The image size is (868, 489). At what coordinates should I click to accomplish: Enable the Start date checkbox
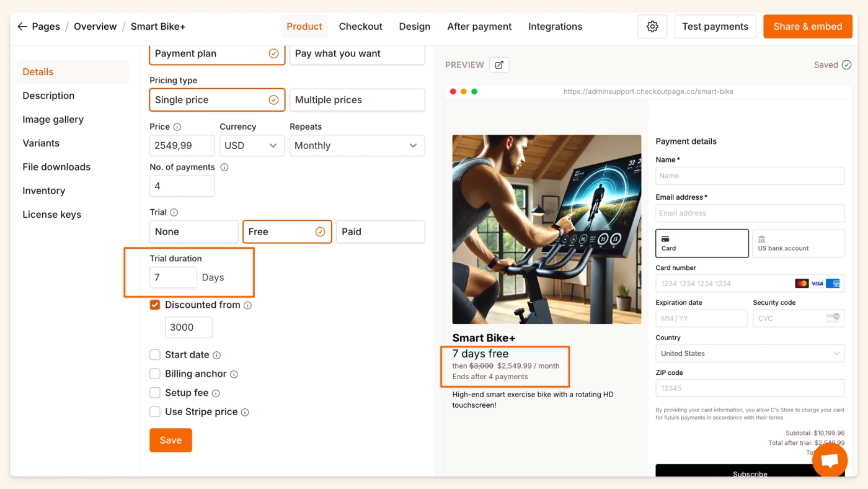155,355
